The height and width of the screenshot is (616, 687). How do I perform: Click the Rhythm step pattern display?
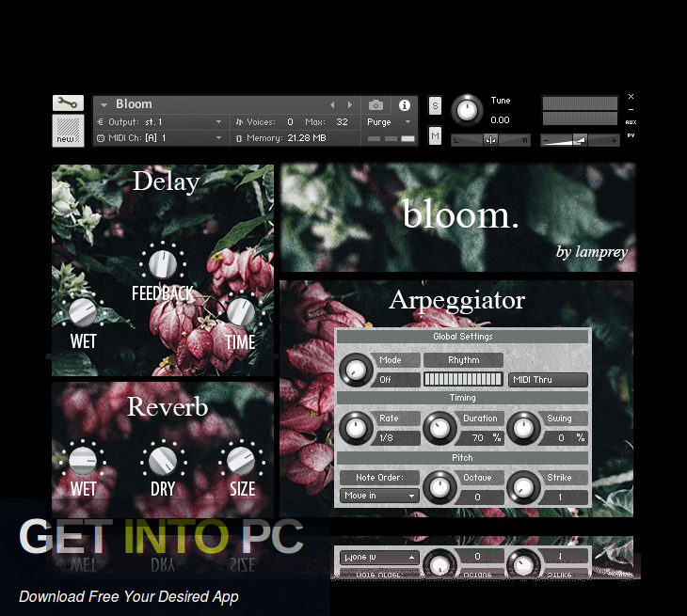click(463, 379)
